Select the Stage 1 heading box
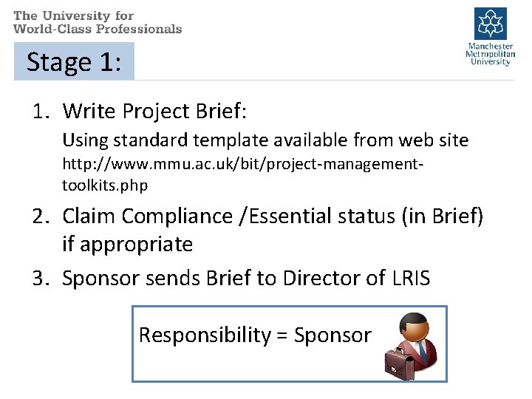 (74, 61)
